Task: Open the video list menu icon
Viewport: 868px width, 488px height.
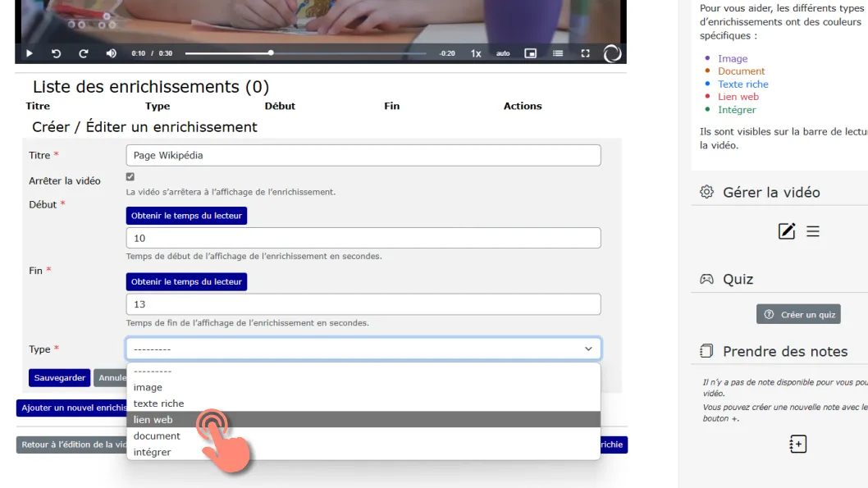Action: tap(813, 231)
